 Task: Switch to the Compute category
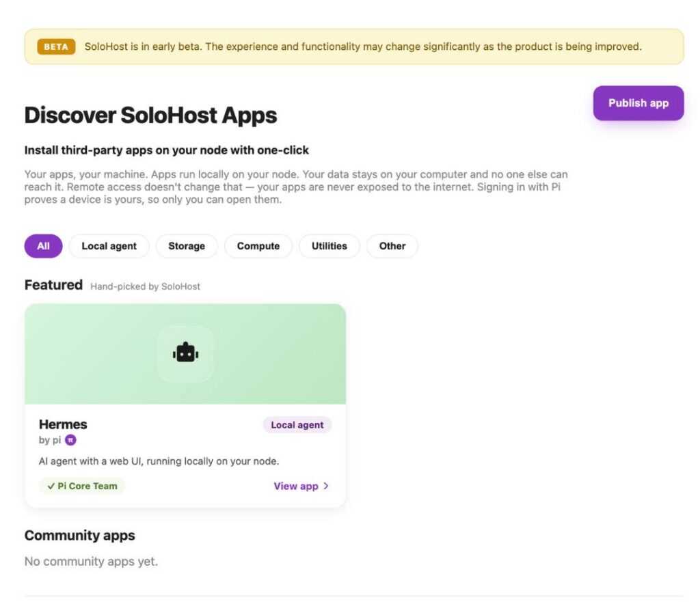pyautogui.click(x=258, y=246)
